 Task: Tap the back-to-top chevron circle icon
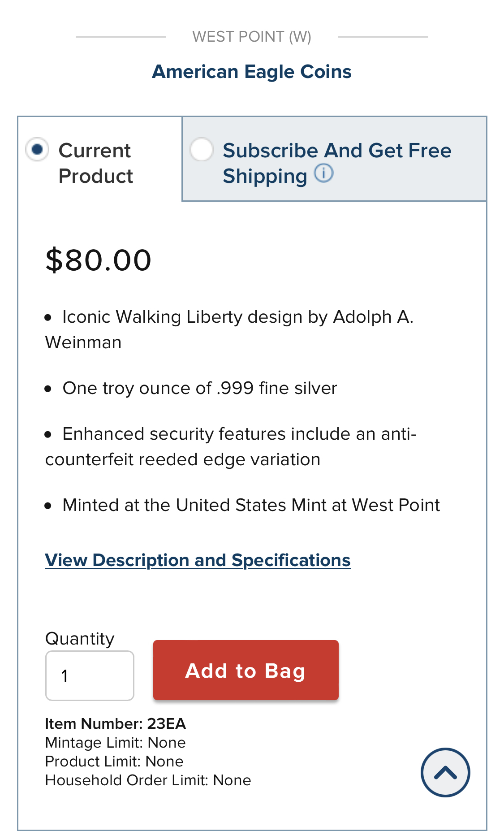click(445, 772)
